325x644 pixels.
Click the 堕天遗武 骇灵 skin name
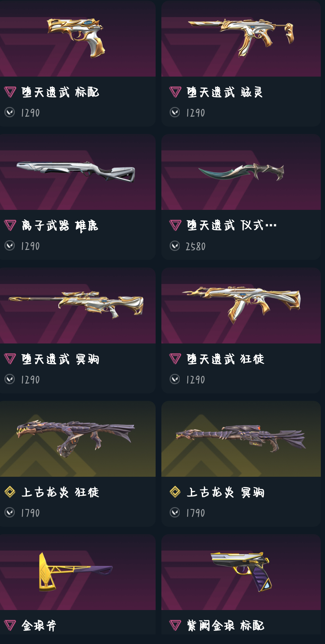[x=225, y=92]
